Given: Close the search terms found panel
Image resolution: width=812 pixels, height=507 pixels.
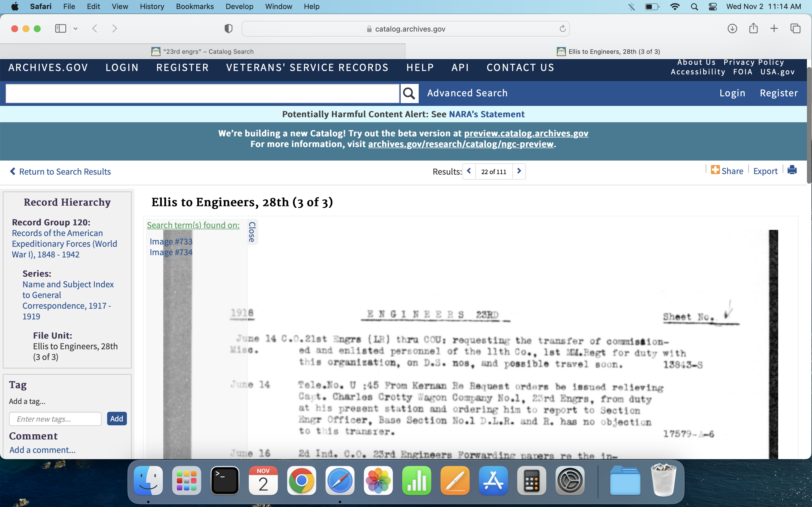Looking at the screenshot, I should click(252, 232).
